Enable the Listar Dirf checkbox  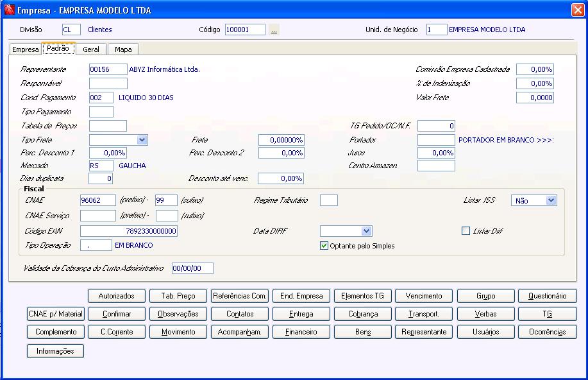coord(466,231)
